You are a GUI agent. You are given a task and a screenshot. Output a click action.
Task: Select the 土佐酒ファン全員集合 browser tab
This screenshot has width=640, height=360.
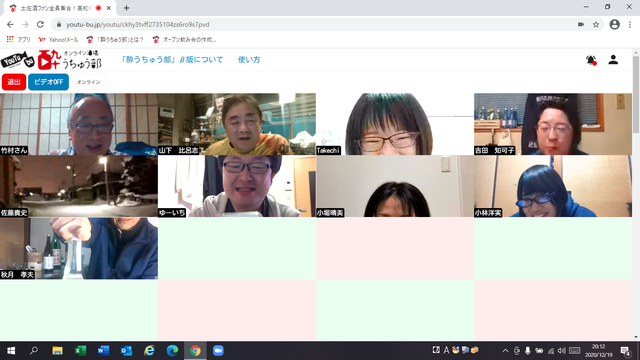pos(59,8)
